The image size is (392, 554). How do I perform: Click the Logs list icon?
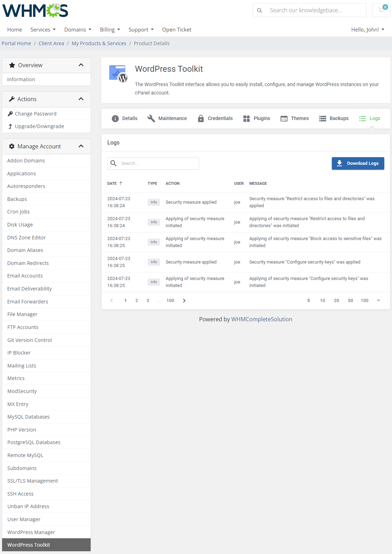(363, 119)
